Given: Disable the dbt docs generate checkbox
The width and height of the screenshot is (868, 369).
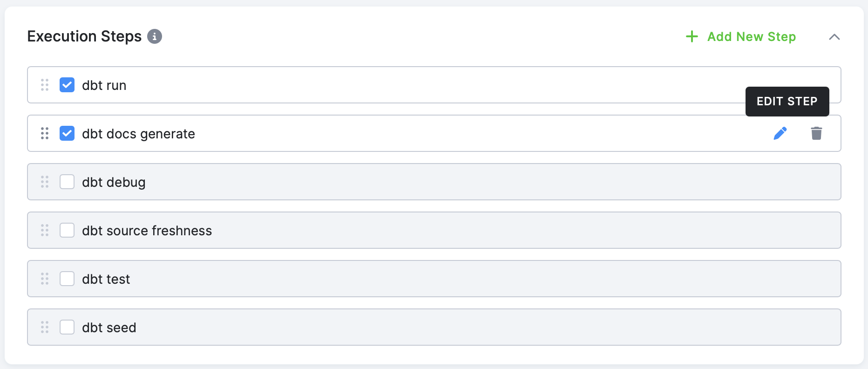Looking at the screenshot, I should tap(67, 133).
